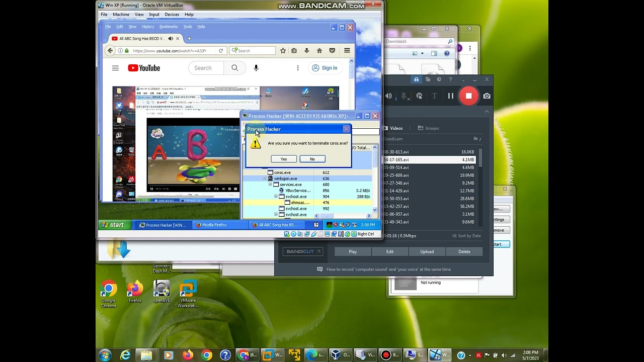Toggle Bandicam microphone icon
The width and height of the screenshot is (644, 362).
[404, 96]
